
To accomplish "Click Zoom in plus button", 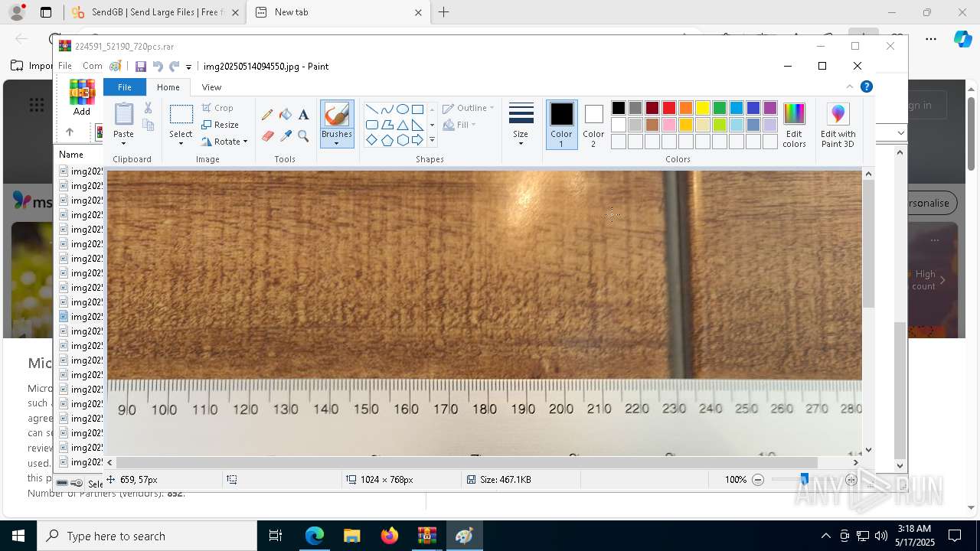I will click(x=851, y=480).
